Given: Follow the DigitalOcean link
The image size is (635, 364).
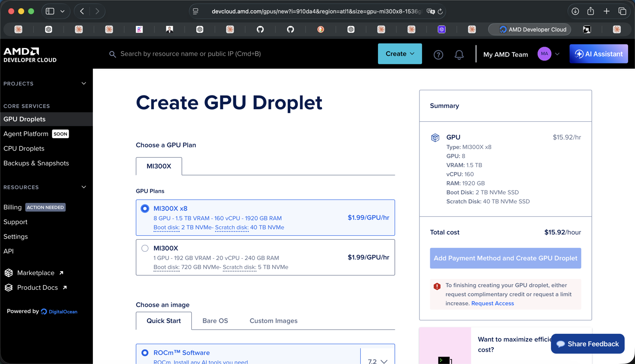Looking at the screenshot, I should click(59, 312).
